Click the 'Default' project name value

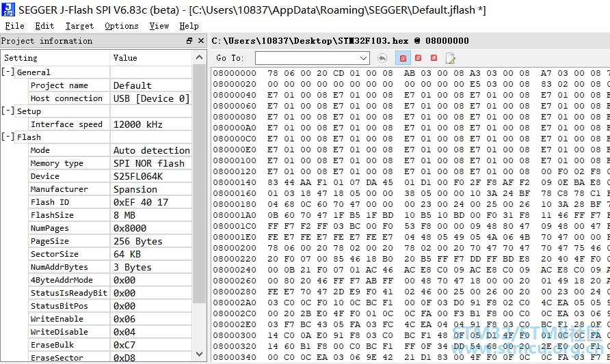(132, 85)
